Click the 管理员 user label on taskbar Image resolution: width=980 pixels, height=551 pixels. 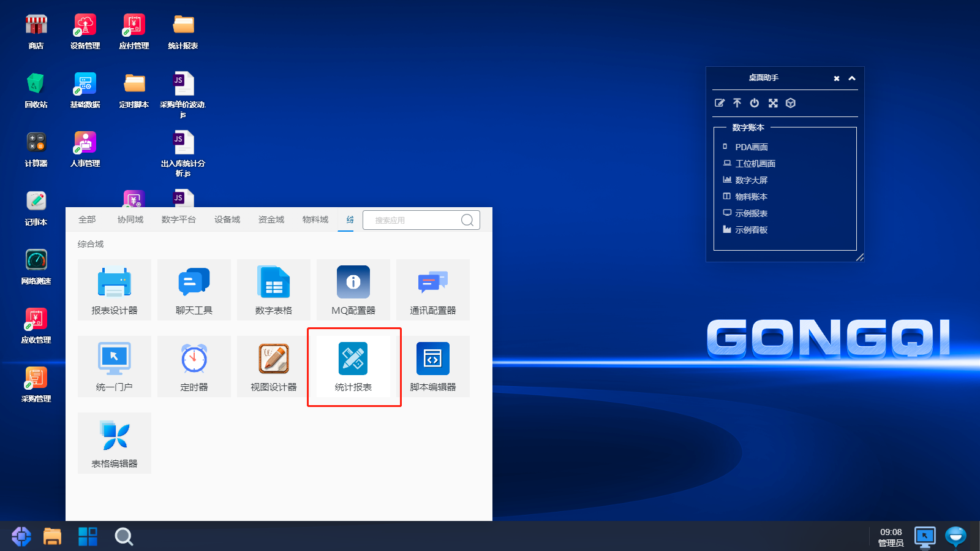(891, 543)
